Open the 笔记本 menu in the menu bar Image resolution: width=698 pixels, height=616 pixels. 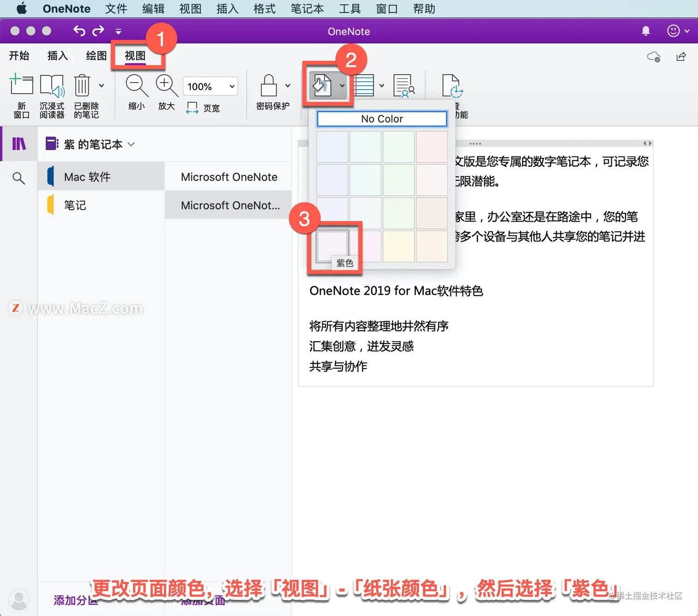307,9
